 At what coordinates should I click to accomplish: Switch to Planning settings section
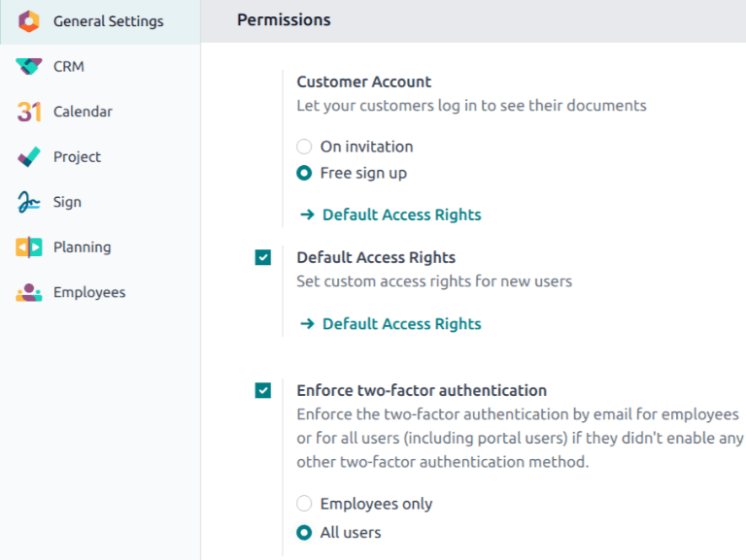[82, 247]
